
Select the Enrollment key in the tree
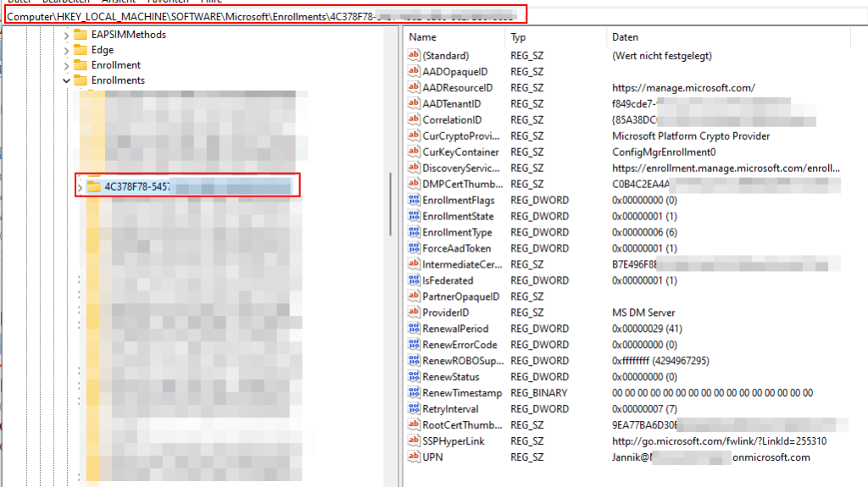coord(115,65)
